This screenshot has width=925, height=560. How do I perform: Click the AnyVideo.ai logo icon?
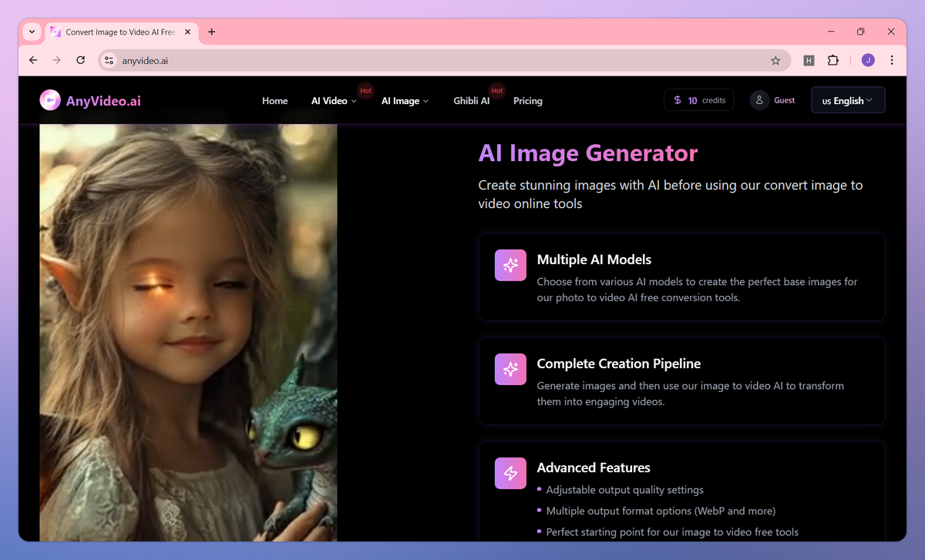[50, 100]
